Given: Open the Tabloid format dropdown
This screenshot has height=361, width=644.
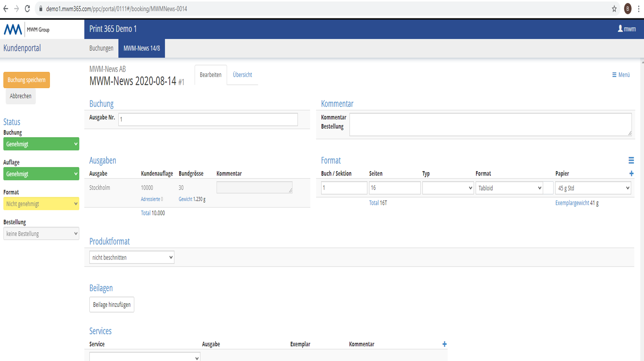Looking at the screenshot, I should point(509,188).
